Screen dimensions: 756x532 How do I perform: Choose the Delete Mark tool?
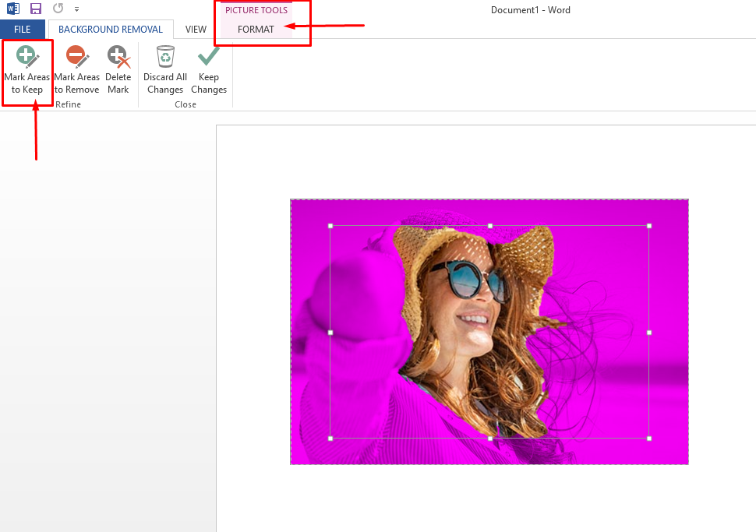click(118, 70)
